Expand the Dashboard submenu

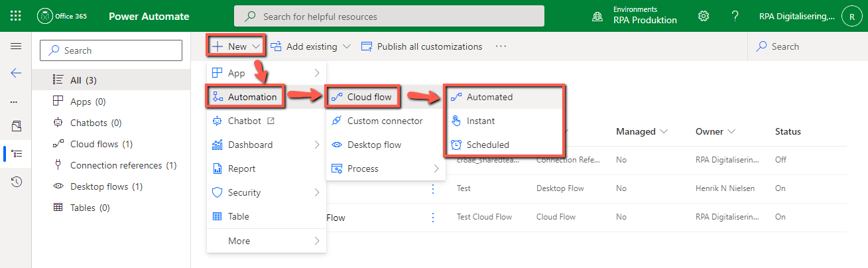[266, 145]
